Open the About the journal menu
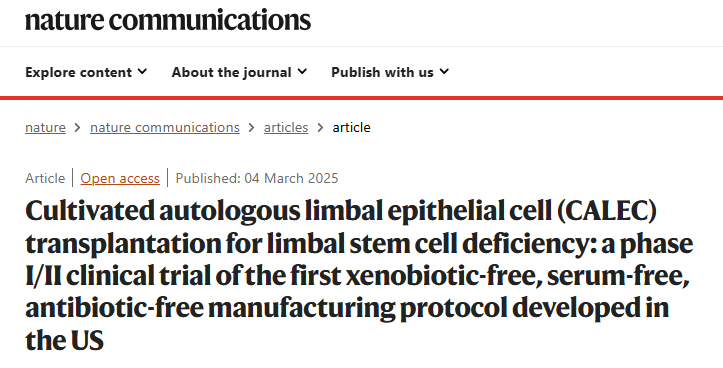This screenshot has width=723, height=368. click(239, 72)
